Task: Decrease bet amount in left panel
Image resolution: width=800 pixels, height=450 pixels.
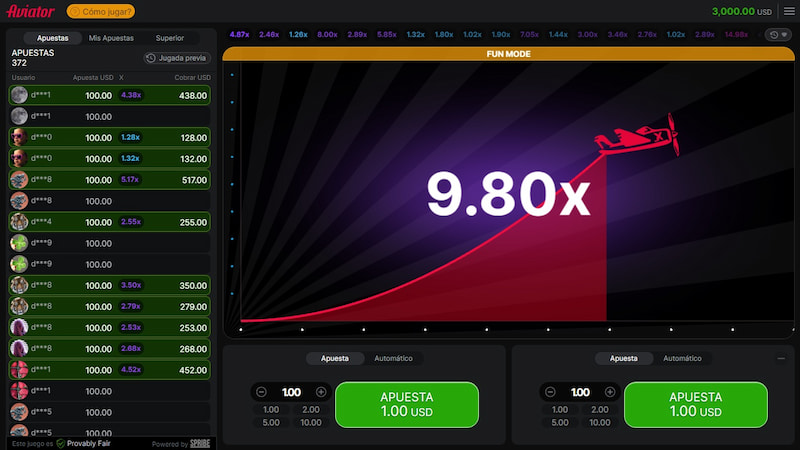Action: (261, 392)
